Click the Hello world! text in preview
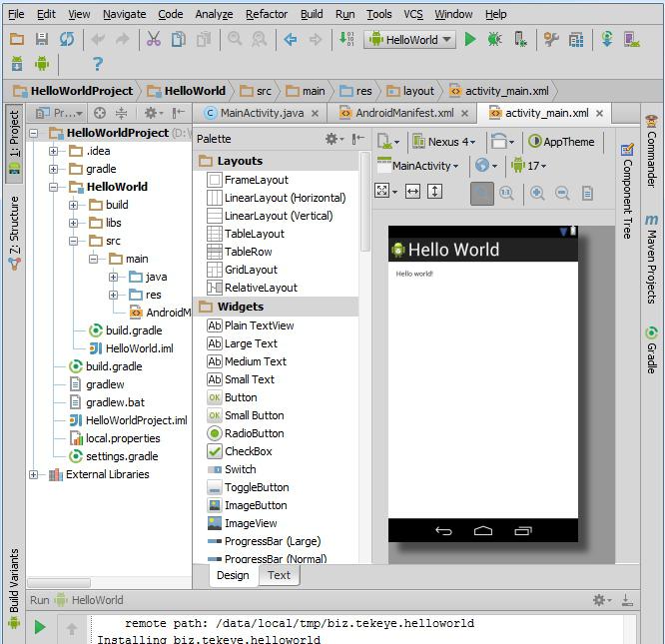The width and height of the screenshot is (665, 644). 414,274
